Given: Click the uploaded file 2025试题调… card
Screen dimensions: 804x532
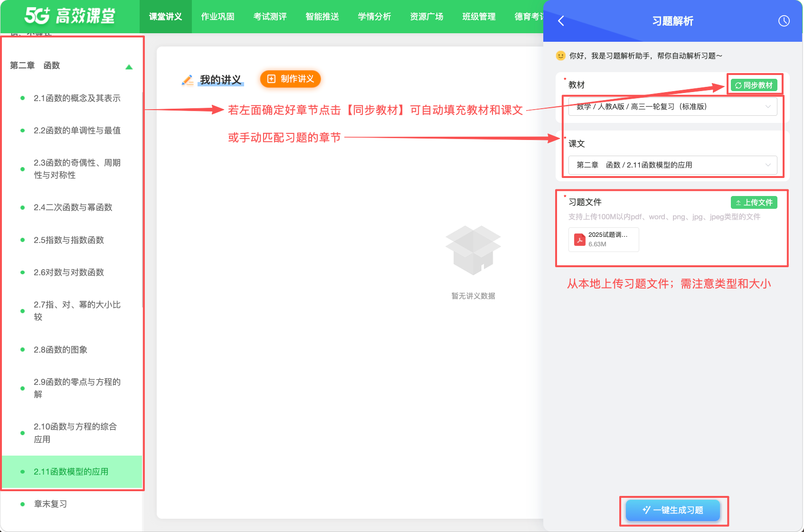Looking at the screenshot, I should tap(604, 240).
